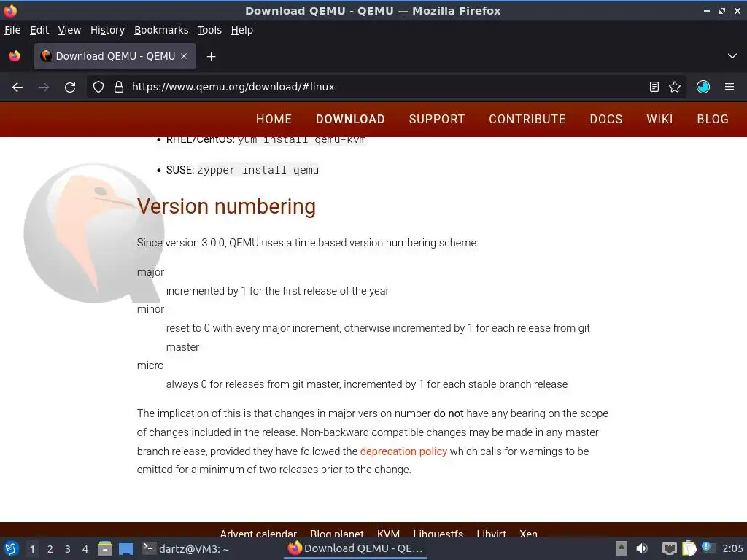The image size is (747, 560).
Task: Open the CONTRIBUTE nav link
Action: tap(527, 119)
